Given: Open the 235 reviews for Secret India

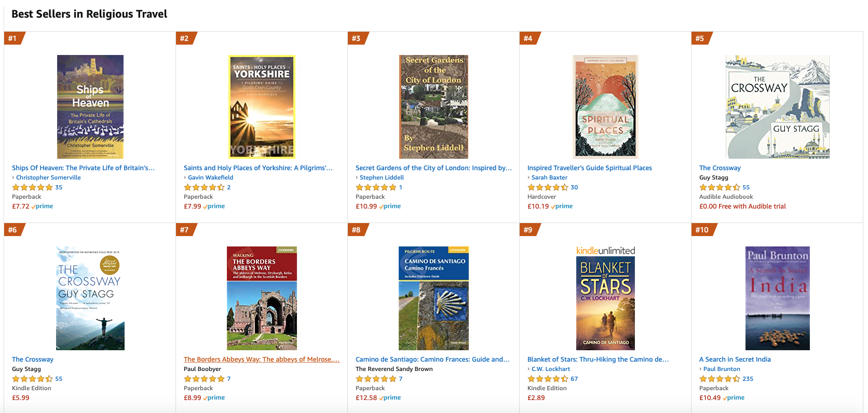Looking at the screenshot, I should [x=748, y=379].
